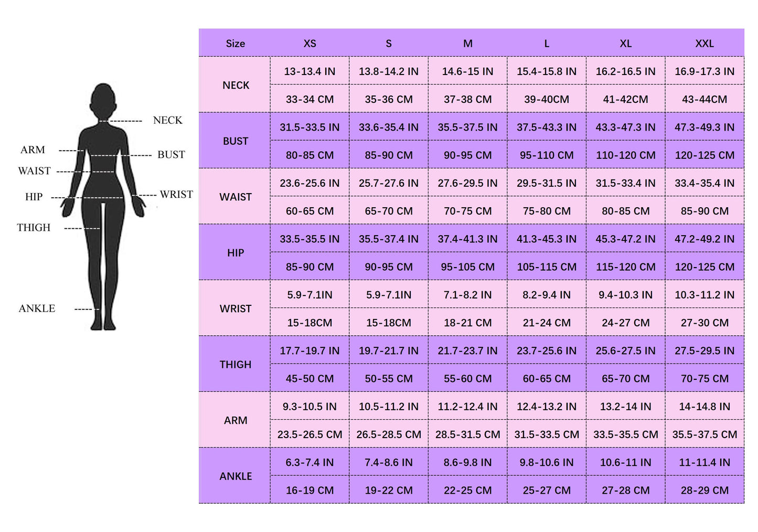Viewport: 758px width, 532px height.
Task: Click the XS column header
Action: pyautogui.click(x=309, y=44)
